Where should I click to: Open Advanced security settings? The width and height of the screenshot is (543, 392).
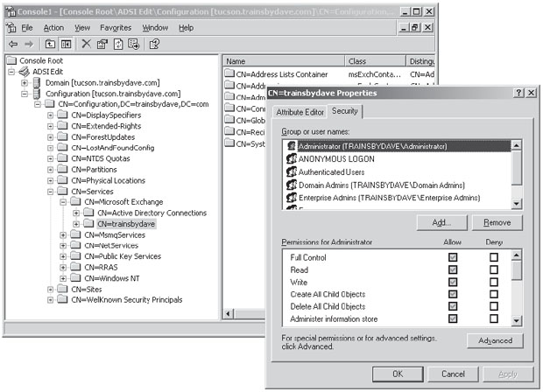pyautogui.click(x=495, y=340)
